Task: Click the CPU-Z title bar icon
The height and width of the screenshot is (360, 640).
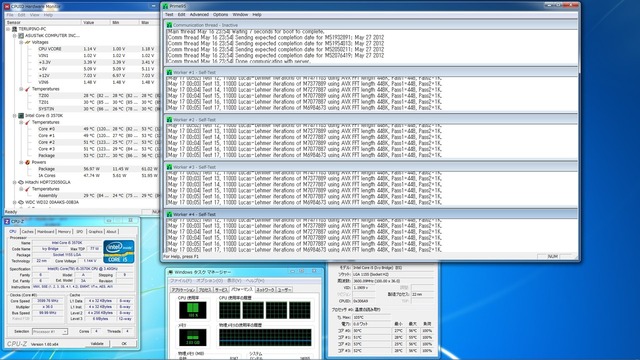Action: (7, 221)
